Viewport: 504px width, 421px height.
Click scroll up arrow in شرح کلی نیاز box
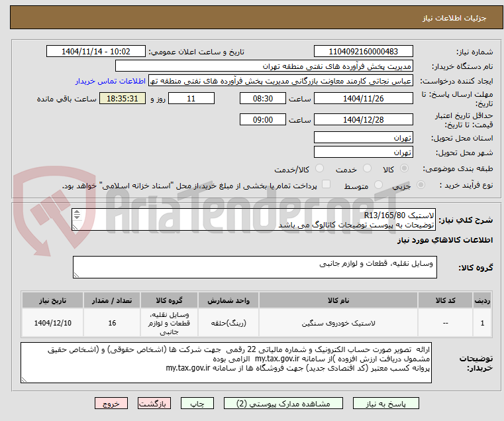click(77, 212)
